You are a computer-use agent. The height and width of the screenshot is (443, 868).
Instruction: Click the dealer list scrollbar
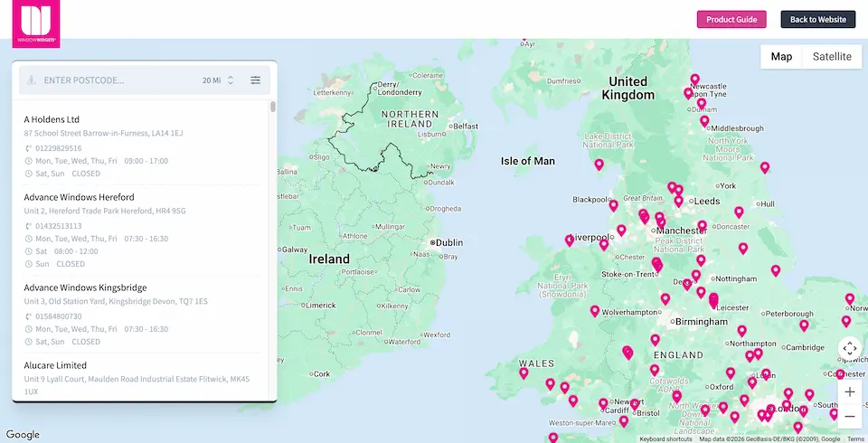(273, 107)
